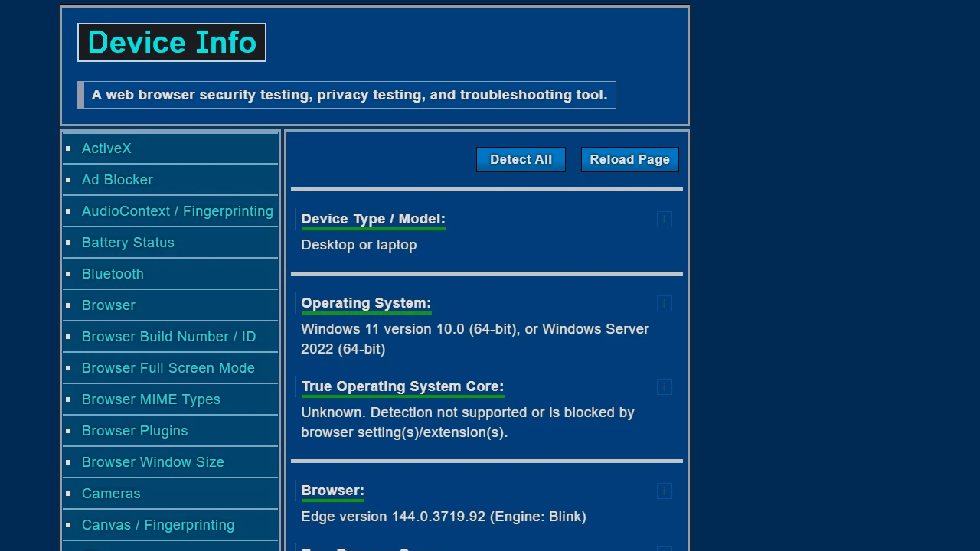Click the Reload Page button
This screenshot has width=980, height=551.
coord(629,159)
